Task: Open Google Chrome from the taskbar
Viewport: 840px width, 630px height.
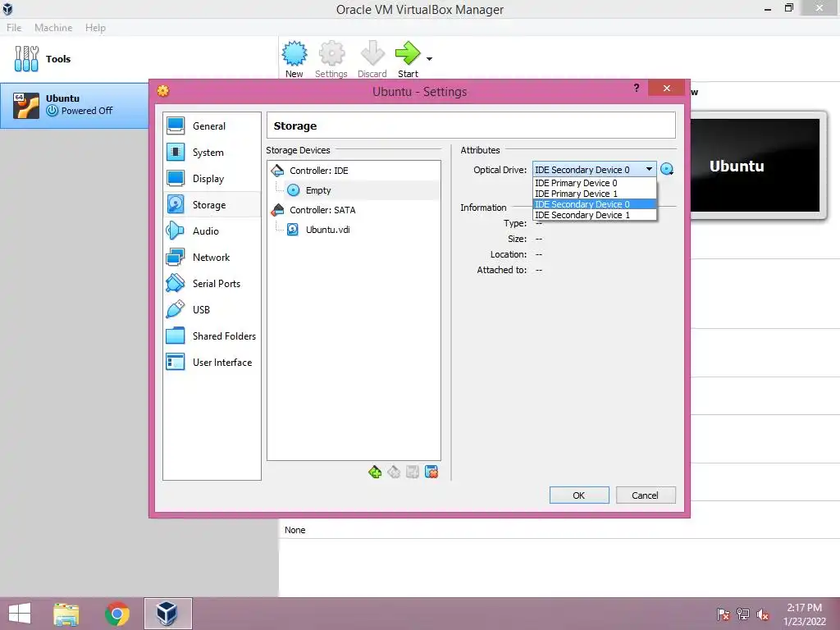Action: pos(116,614)
